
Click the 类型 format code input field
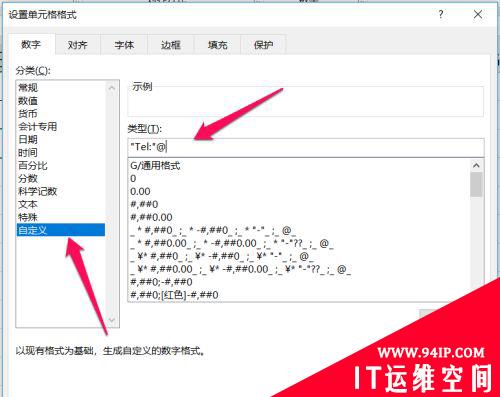click(306, 147)
